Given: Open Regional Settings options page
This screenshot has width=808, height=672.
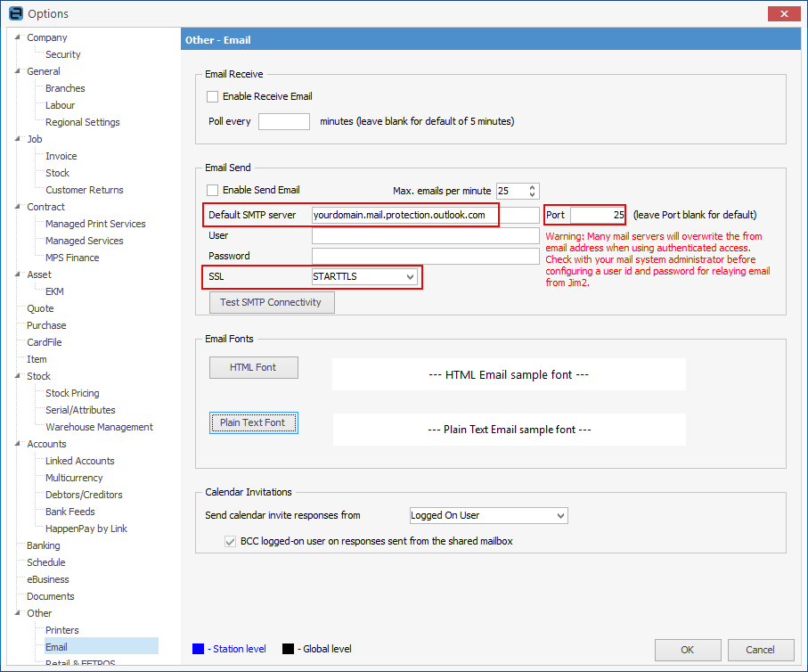Looking at the screenshot, I should point(83,122).
